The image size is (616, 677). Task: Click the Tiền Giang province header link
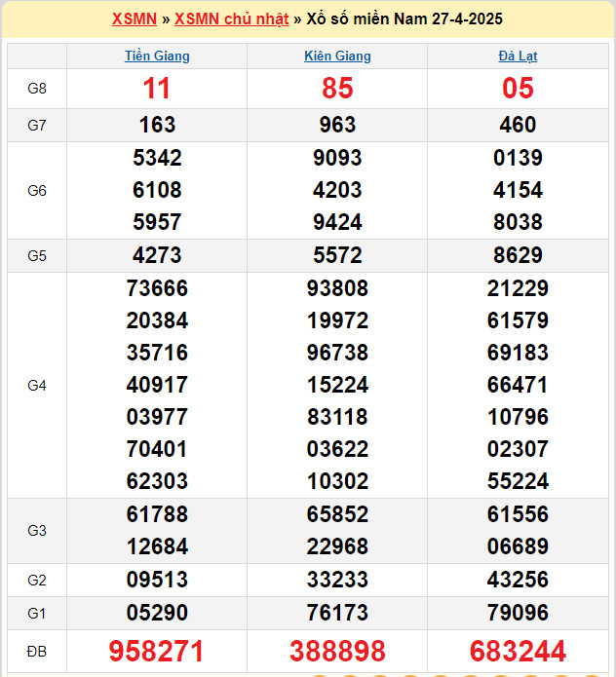tap(157, 56)
